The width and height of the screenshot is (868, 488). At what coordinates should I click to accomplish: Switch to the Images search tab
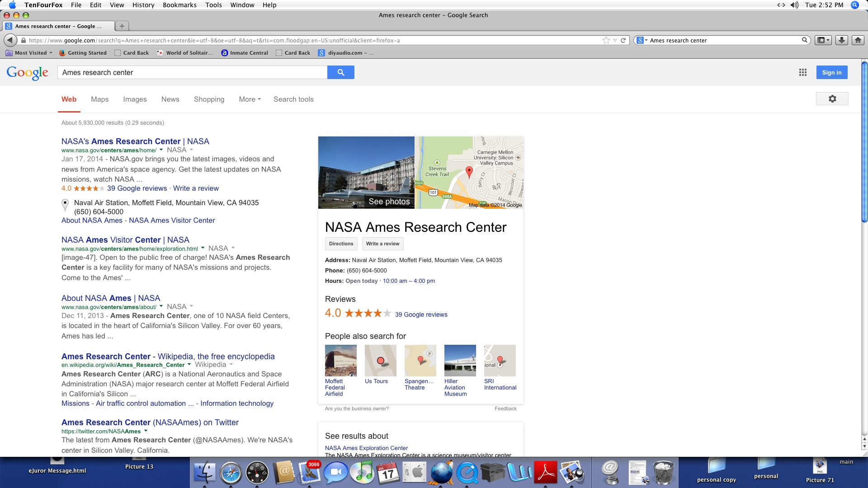tap(135, 99)
